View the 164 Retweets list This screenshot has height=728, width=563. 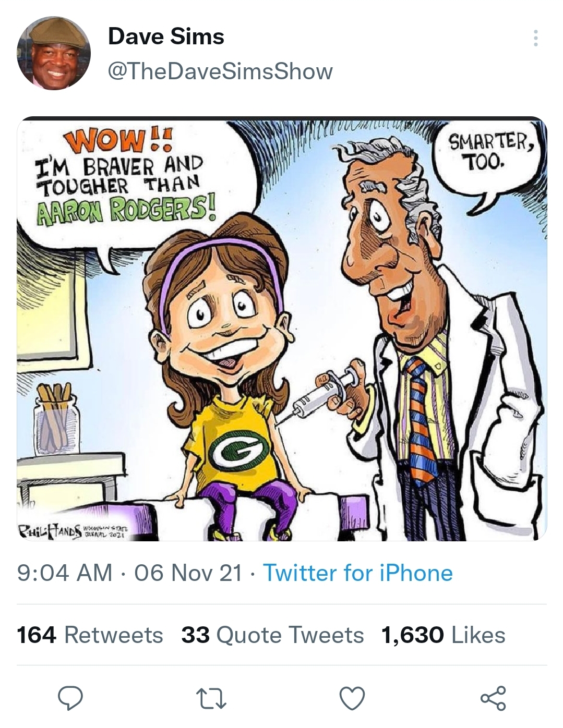point(90,635)
